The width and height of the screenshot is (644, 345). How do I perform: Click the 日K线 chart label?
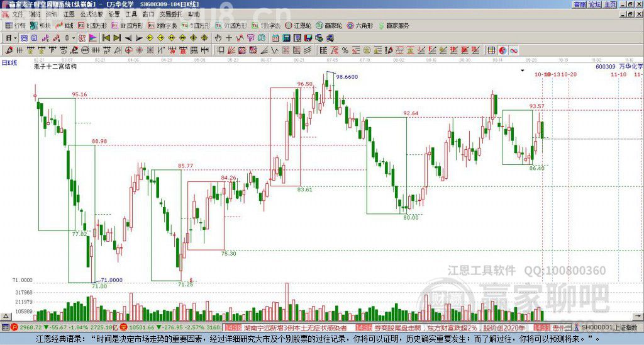tap(9, 63)
